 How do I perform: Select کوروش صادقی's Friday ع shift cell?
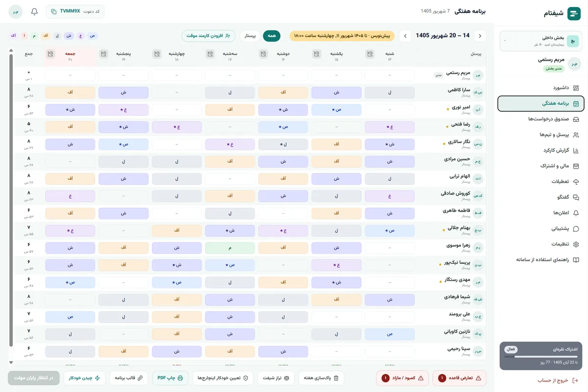[x=70, y=196]
